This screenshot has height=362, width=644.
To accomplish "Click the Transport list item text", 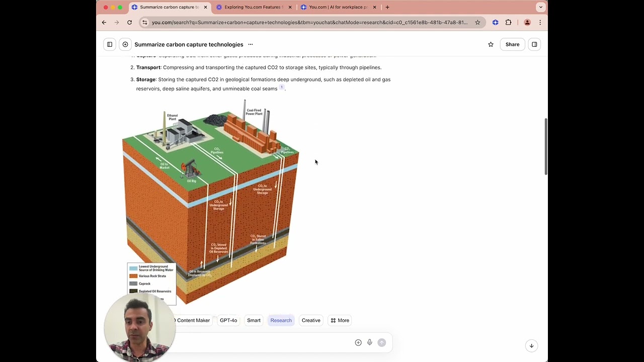I will [x=259, y=67].
